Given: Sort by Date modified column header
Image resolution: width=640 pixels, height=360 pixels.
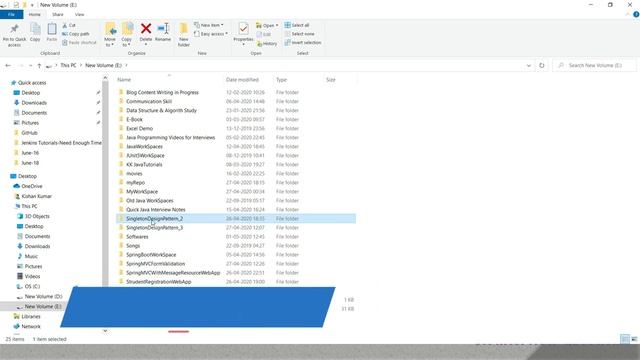Looking at the screenshot, I should click(x=242, y=80).
